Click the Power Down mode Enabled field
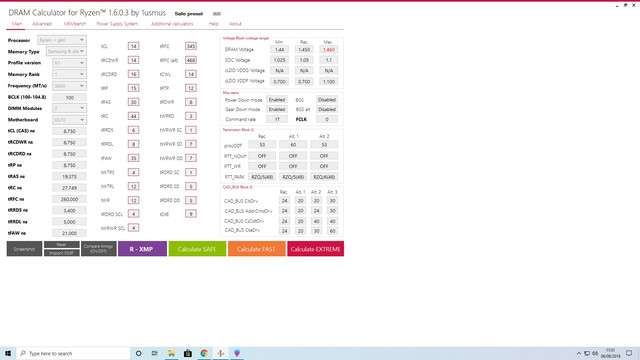The width and height of the screenshot is (640, 360). click(x=277, y=100)
